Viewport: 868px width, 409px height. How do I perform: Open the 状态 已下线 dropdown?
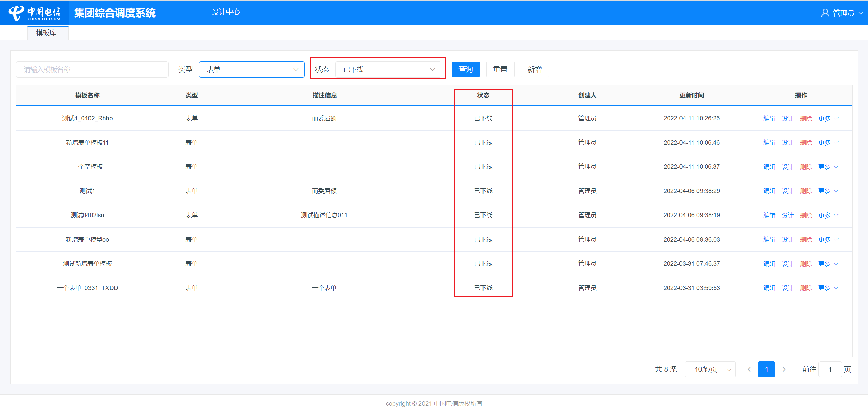[x=388, y=69]
